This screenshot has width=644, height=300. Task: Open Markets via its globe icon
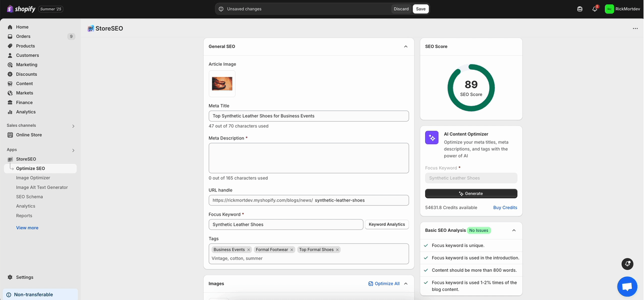10,93
